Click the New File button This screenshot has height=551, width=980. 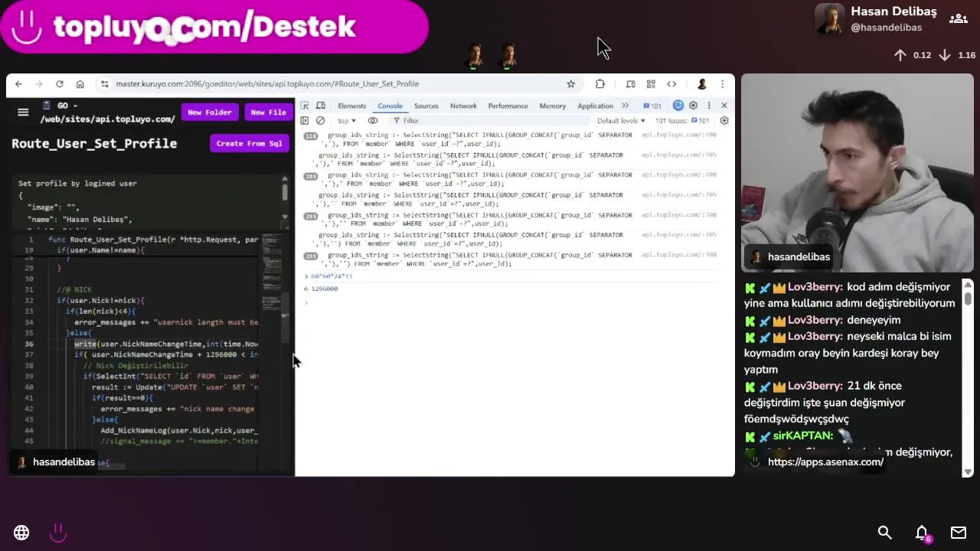click(x=268, y=112)
